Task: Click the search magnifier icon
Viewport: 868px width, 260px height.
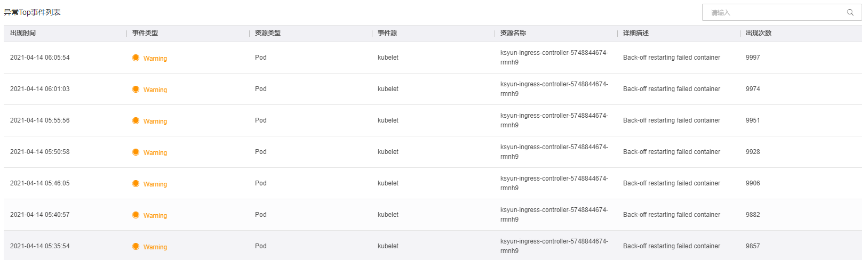Action: (x=850, y=12)
